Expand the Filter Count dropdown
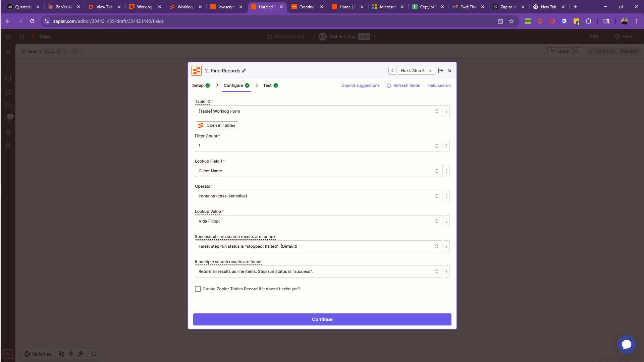 [318, 146]
